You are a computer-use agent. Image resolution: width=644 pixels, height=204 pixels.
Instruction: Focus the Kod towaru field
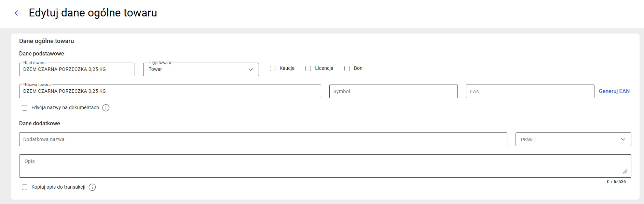pyautogui.click(x=77, y=69)
